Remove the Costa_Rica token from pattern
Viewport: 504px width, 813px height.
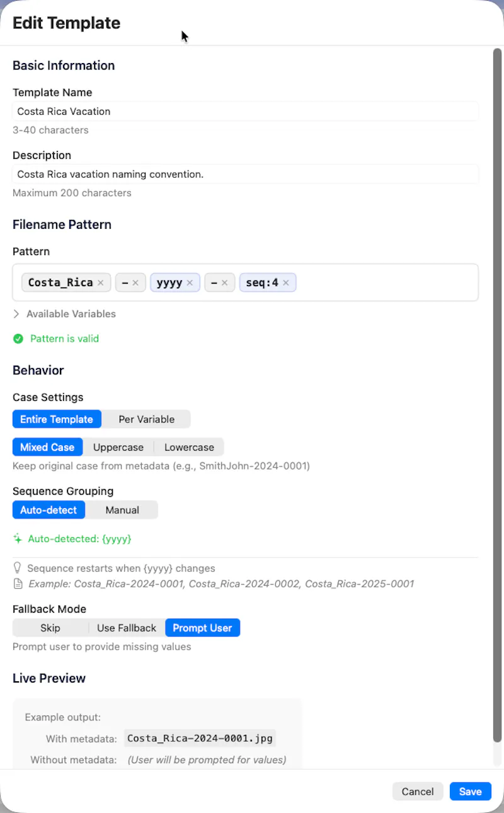(100, 283)
